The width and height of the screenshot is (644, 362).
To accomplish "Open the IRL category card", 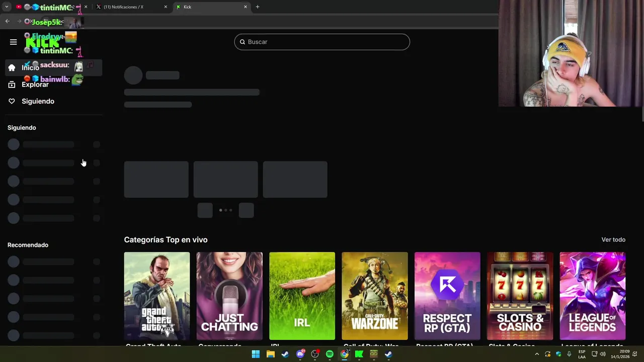I will (x=302, y=296).
